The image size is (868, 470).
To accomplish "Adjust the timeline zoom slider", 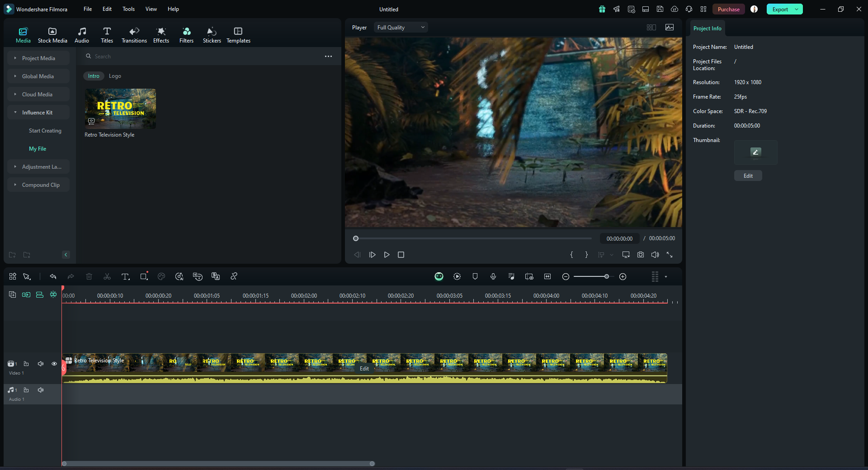I will [x=606, y=276].
